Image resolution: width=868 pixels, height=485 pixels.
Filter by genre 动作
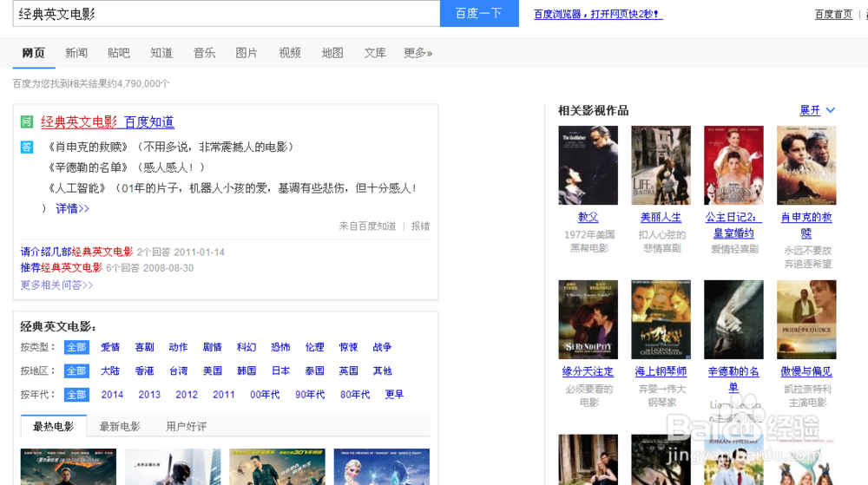178,347
